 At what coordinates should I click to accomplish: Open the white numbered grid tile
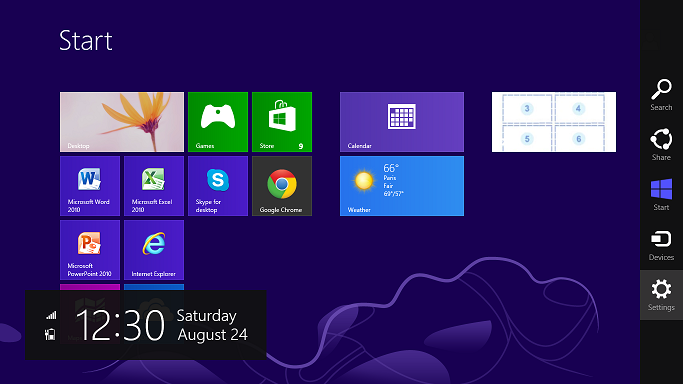(554, 122)
